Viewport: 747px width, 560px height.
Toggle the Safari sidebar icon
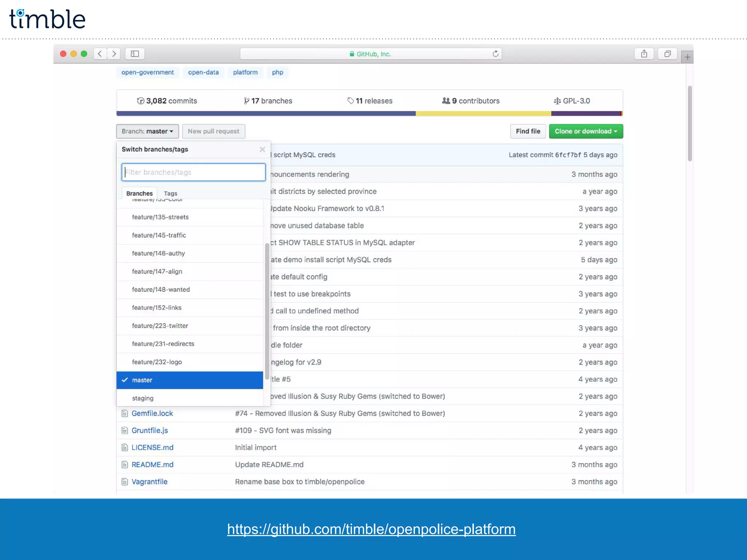pos(135,54)
